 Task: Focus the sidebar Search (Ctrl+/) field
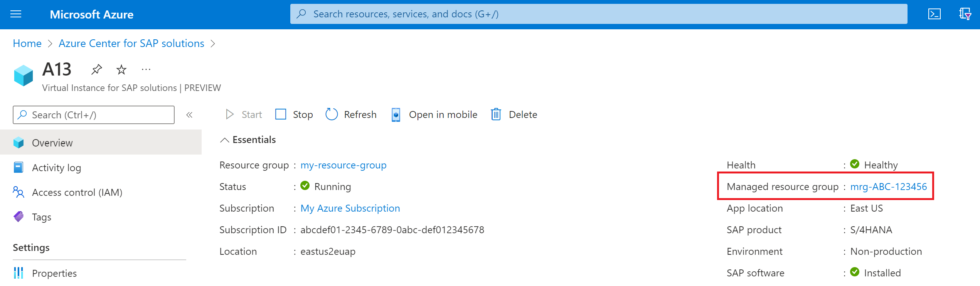[x=94, y=115]
